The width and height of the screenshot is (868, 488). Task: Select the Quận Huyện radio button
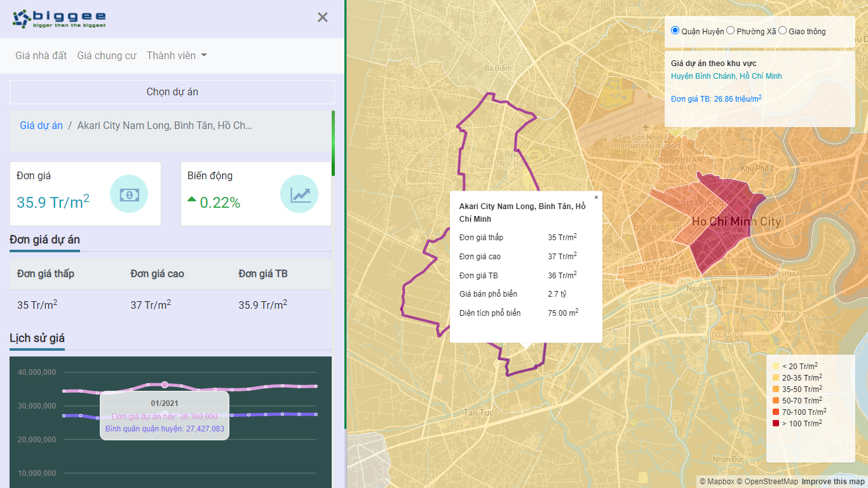tap(675, 30)
